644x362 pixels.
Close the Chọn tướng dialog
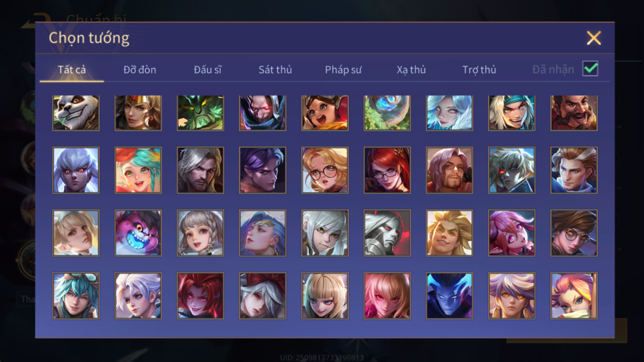pos(593,38)
